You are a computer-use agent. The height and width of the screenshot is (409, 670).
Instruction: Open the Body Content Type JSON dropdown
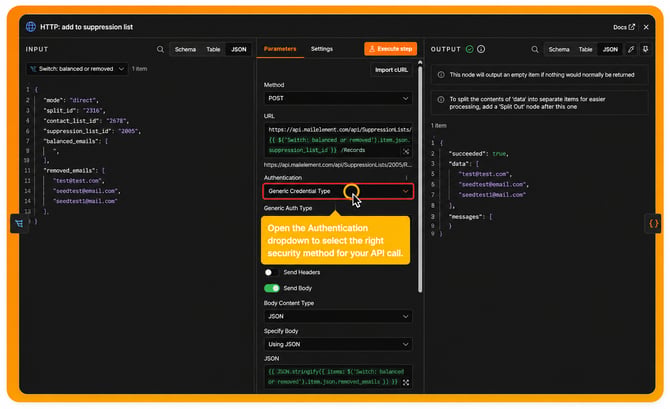(x=338, y=316)
